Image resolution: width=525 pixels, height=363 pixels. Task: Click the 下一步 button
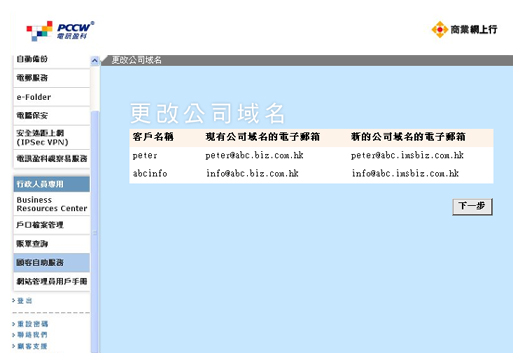(x=472, y=207)
